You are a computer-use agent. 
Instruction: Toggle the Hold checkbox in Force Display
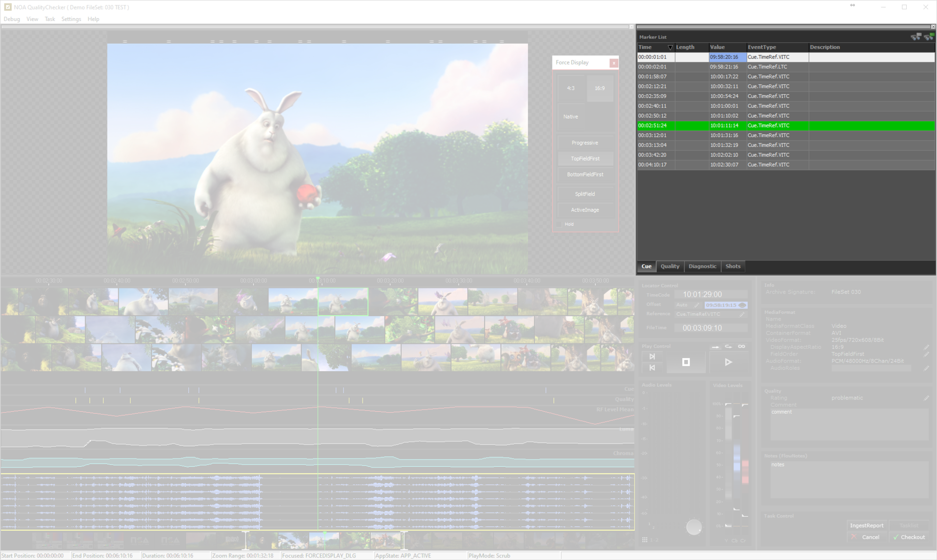tap(559, 224)
